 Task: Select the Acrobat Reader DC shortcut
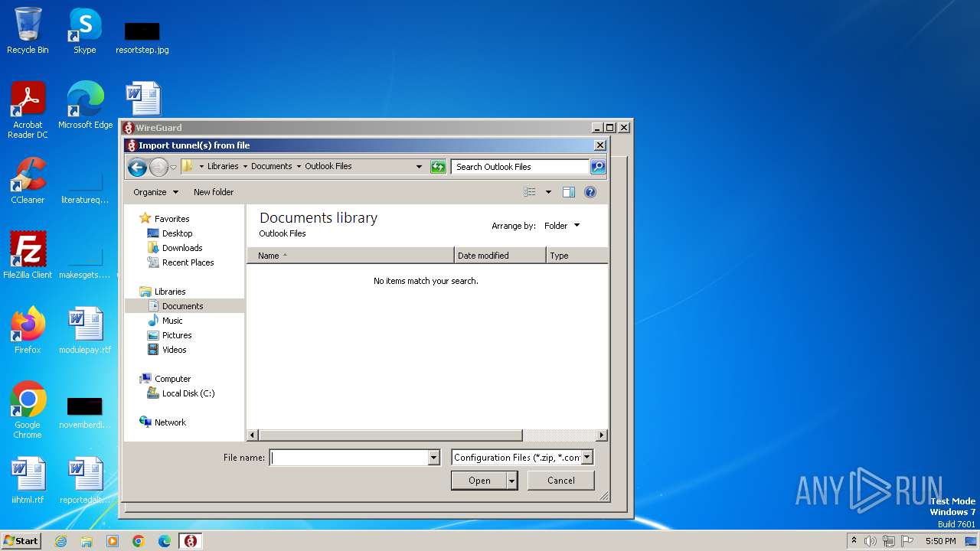click(x=28, y=111)
